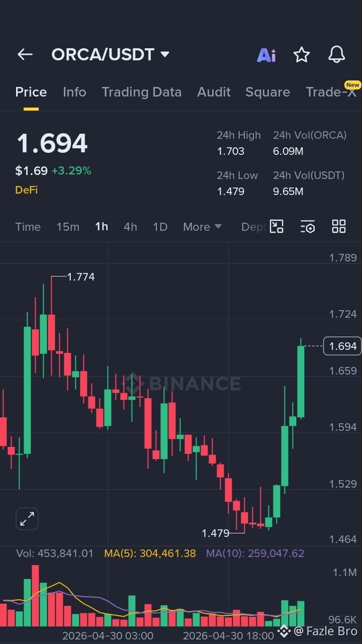Tap the DeFi category tag

[x=26, y=190]
